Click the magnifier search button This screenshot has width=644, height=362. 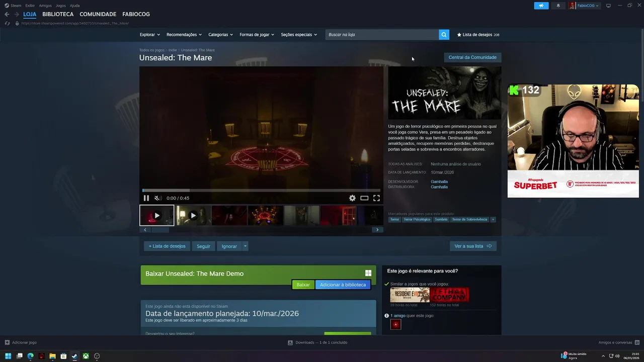click(444, 35)
